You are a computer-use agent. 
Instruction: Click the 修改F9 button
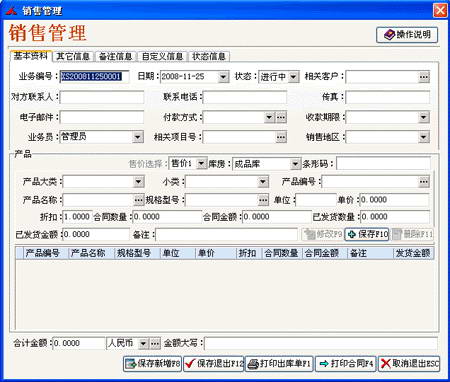point(323,234)
